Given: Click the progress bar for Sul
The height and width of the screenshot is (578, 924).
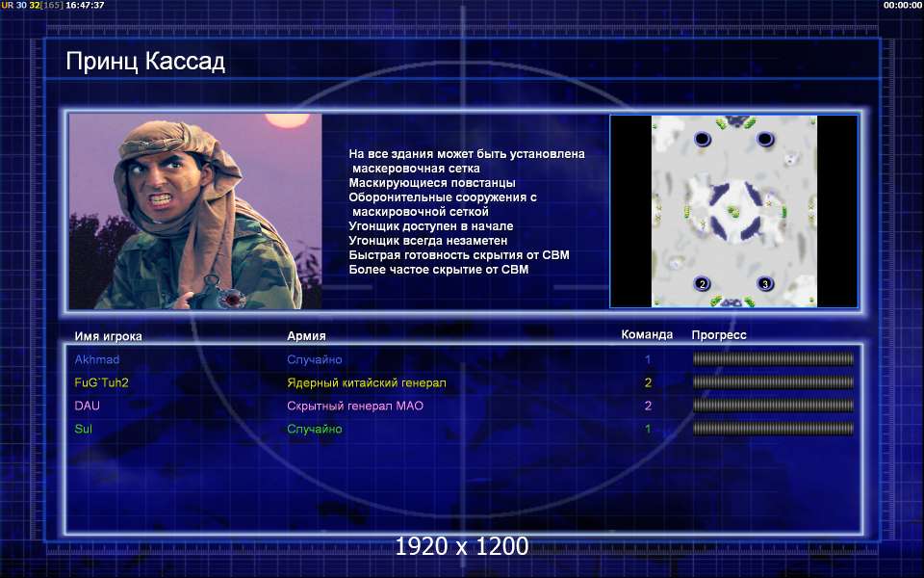Looking at the screenshot, I should 773,428.
